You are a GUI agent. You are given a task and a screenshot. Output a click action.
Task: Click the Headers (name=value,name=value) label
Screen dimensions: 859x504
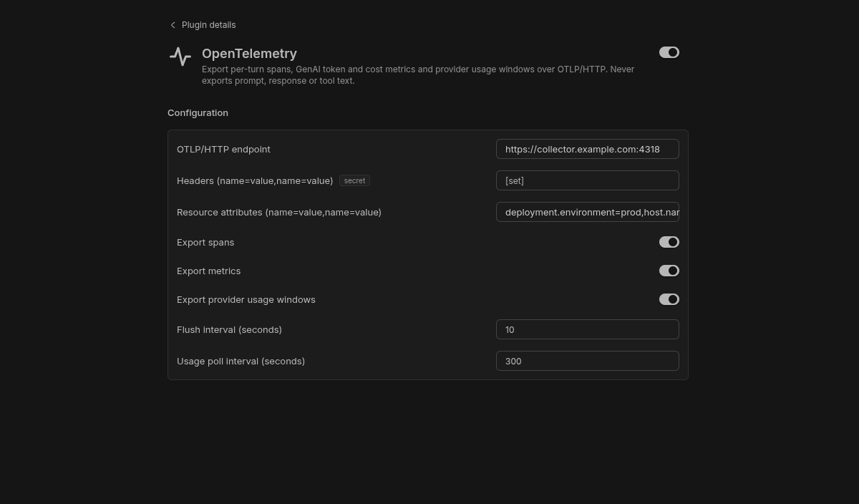pos(255,180)
